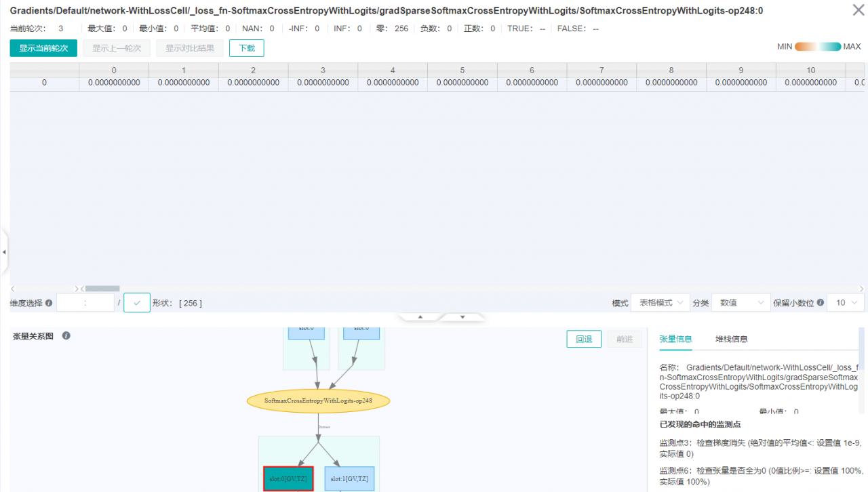Click the 张量关系图 help info icon
868x492 pixels.
pos(66,335)
